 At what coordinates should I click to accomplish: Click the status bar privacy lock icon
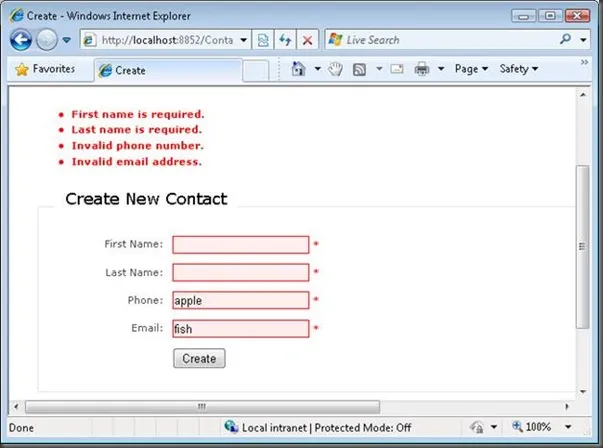coord(477,427)
